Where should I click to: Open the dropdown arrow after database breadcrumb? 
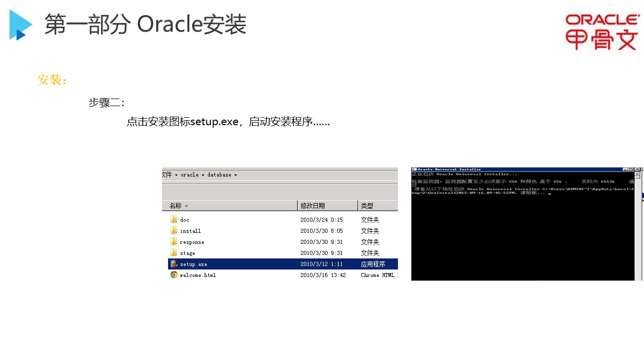[235, 175]
